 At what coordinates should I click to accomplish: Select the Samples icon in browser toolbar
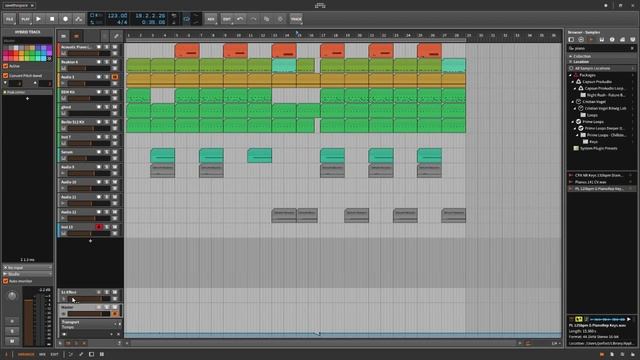pos(591,40)
